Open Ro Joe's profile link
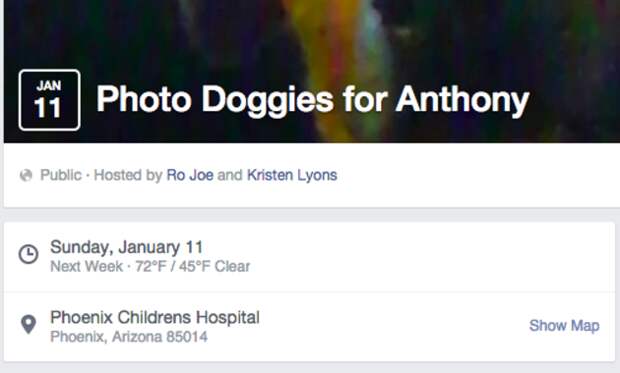Screen dimensions: 620x373 [190, 175]
